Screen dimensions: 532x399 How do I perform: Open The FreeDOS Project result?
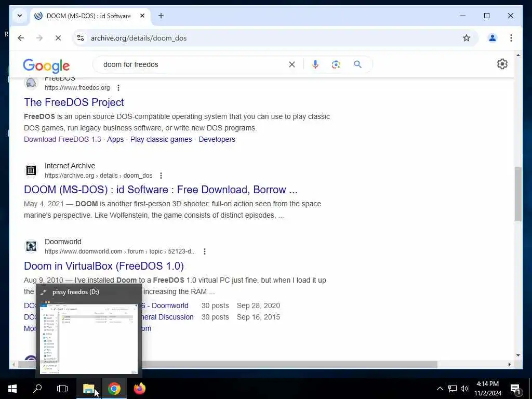pos(74,102)
